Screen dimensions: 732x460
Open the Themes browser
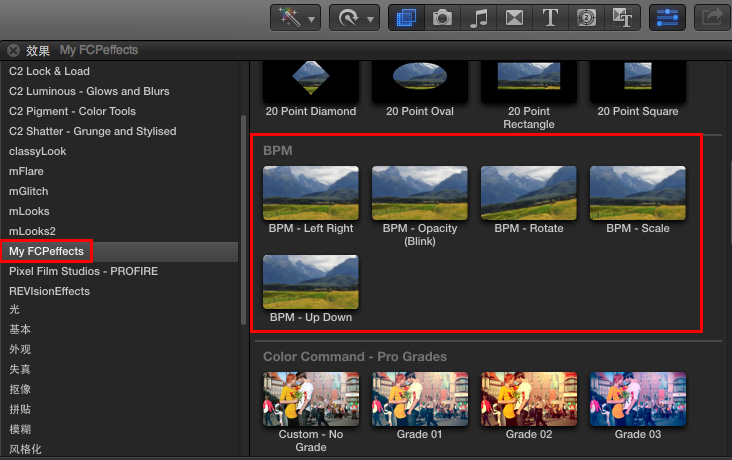622,18
